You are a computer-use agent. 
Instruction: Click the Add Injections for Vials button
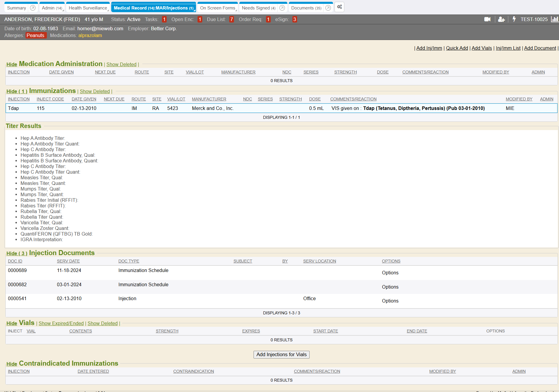click(x=281, y=355)
